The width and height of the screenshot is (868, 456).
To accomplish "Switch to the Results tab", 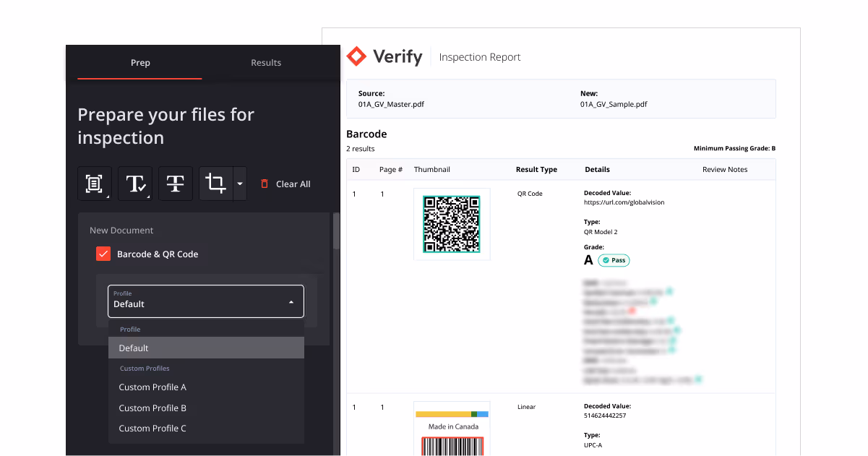I will coord(266,63).
